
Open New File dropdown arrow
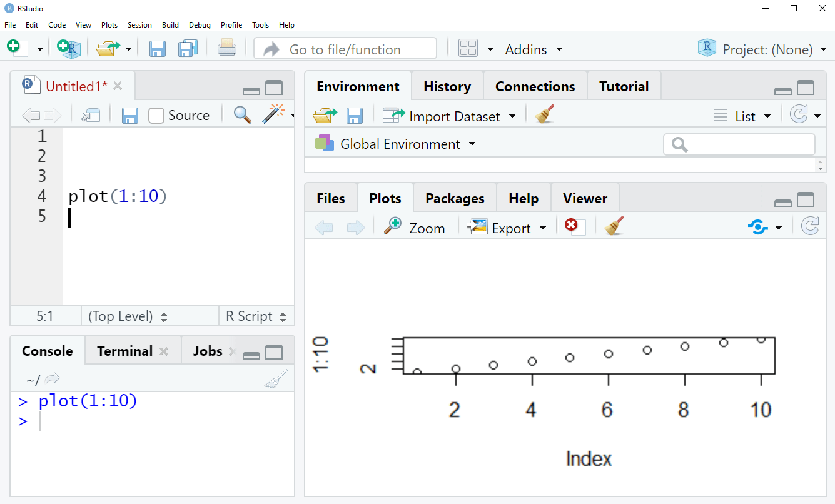(39, 49)
